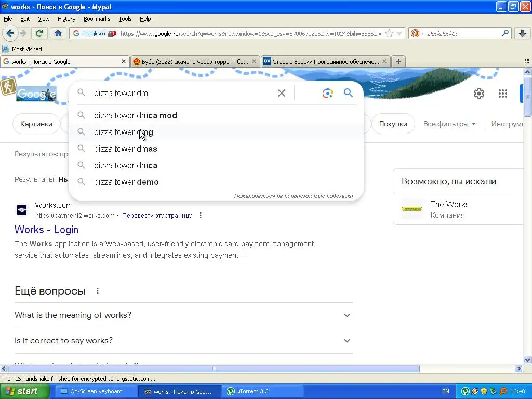Switch to µTorrent 3.2 in taskbar

263,391
